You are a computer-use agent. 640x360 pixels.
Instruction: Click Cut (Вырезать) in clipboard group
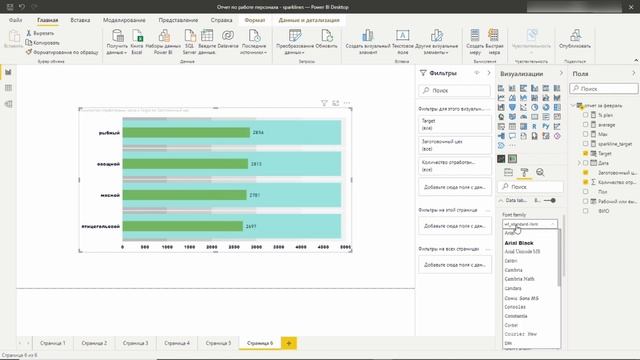coord(40,33)
